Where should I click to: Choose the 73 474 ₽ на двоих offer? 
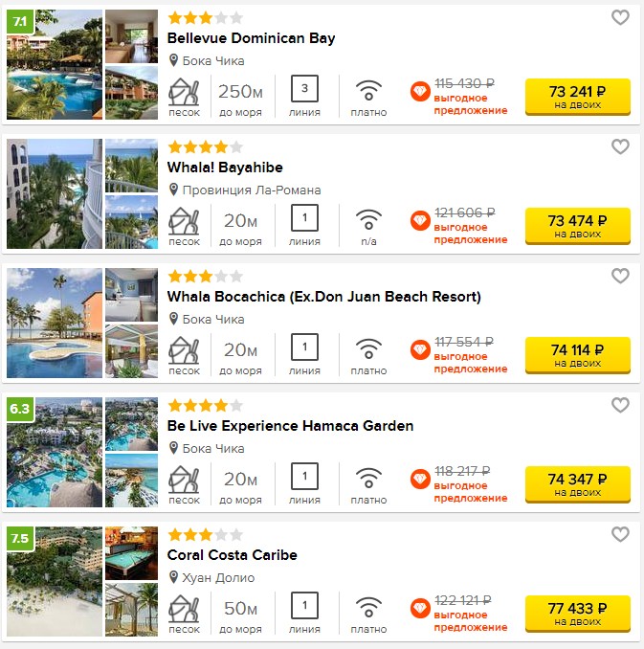point(577,226)
